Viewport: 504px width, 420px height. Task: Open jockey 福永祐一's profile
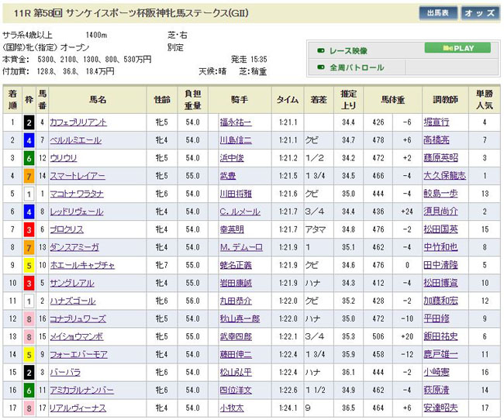[236, 122]
